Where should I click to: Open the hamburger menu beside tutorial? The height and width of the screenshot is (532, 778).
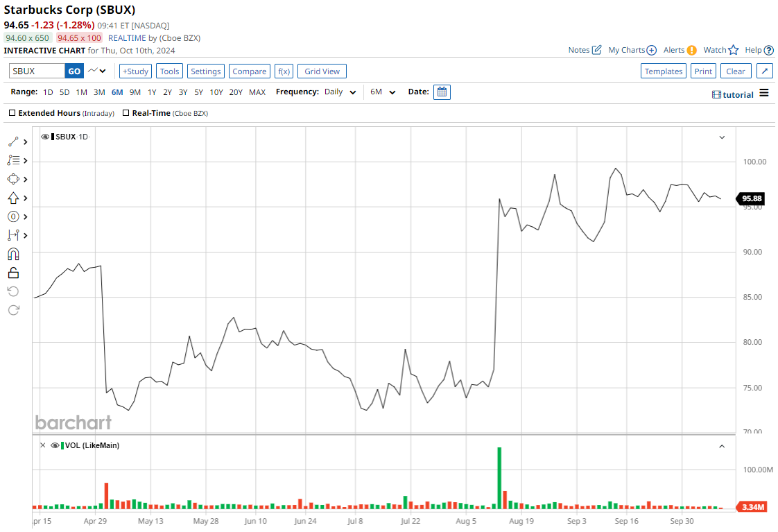(x=764, y=93)
